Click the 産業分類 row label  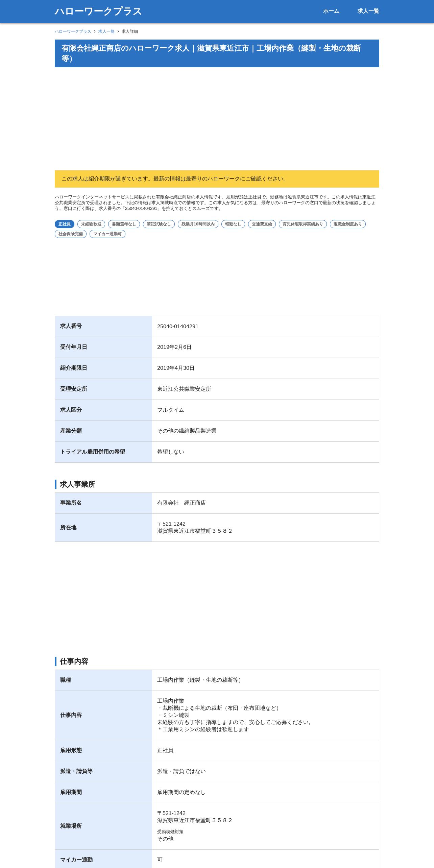coord(71,431)
